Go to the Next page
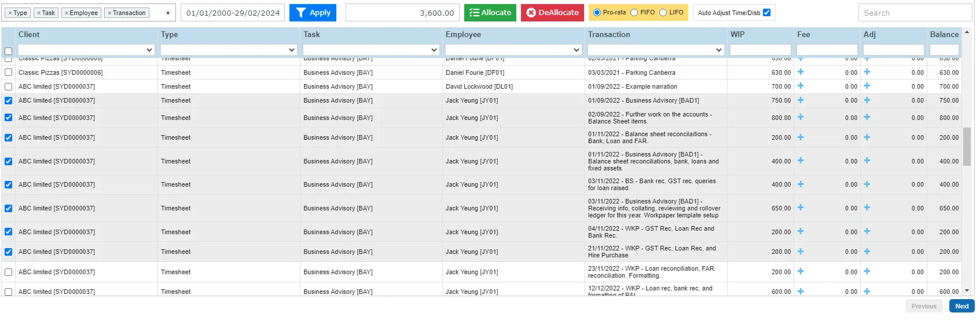The image size is (980, 320). 961,306
